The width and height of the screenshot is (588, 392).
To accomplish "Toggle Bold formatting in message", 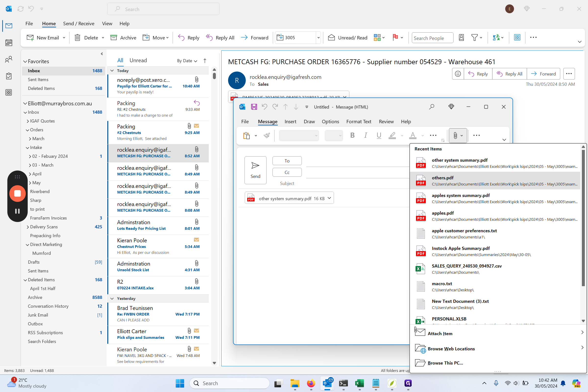I will [352, 135].
